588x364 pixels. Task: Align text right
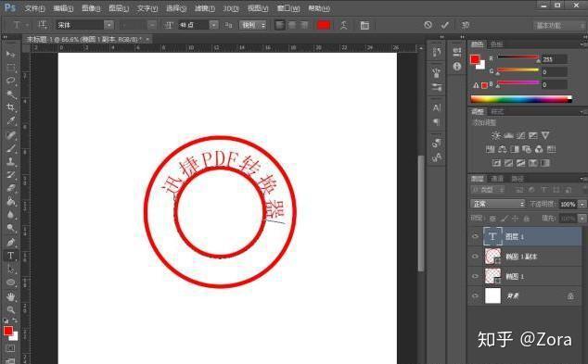pyautogui.click(x=304, y=25)
